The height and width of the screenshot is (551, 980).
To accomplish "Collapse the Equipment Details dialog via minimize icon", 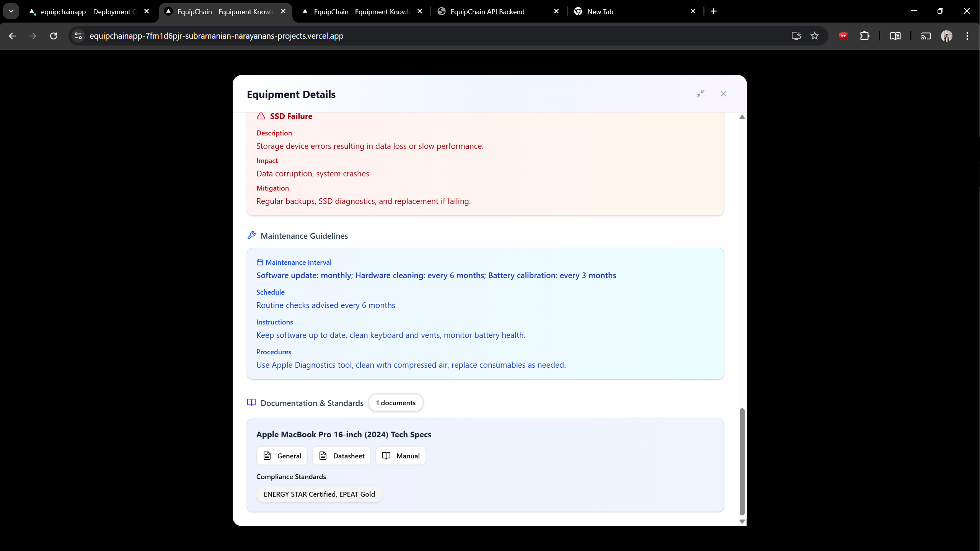I will (x=701, y=94).
